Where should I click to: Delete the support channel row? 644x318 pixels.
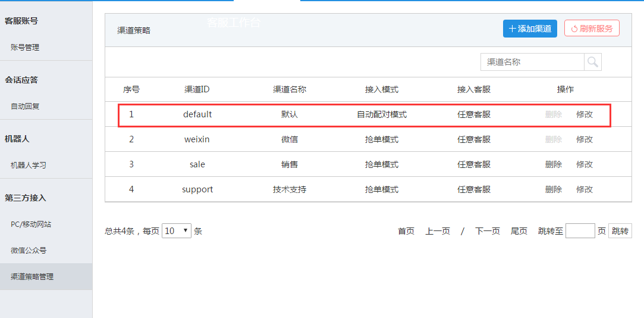tap(553, 189)
